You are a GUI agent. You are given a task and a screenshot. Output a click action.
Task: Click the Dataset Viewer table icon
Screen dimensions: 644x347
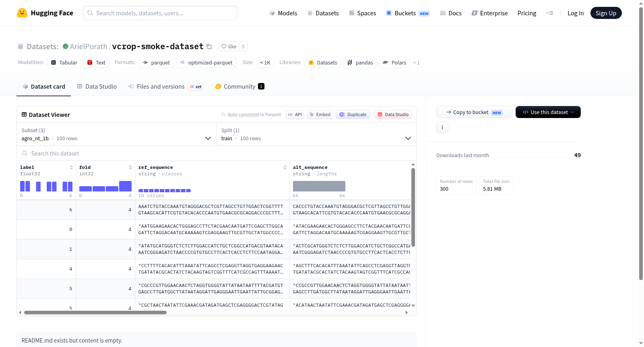[24, 115]
